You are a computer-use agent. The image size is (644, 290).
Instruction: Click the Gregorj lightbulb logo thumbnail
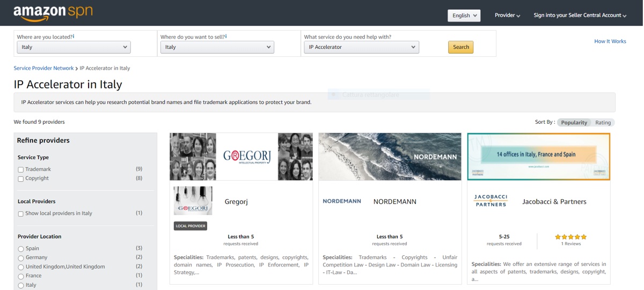pos(193,201)
